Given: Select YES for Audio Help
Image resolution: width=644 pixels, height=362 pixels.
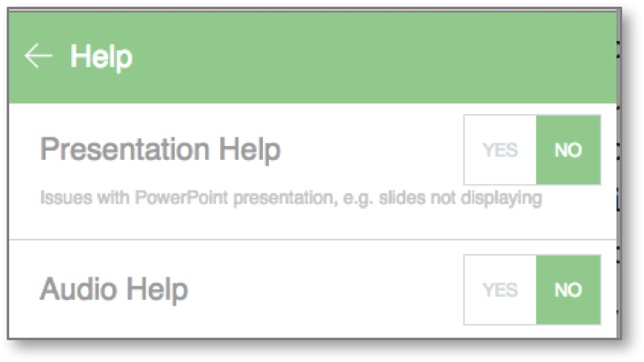Looking at the screenshot, I should [500, 290].
